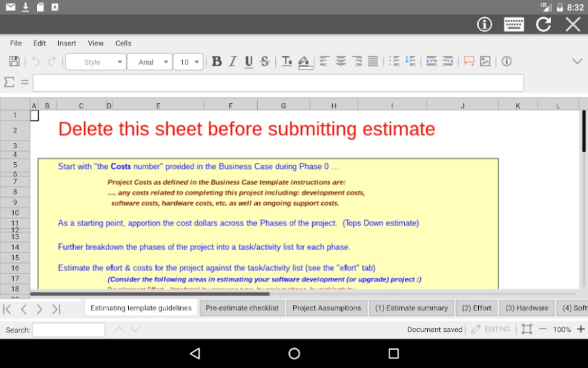This screenshot has height=368, width=588.
Task: Expand the font size 10 dropdown
Action: 188,62
